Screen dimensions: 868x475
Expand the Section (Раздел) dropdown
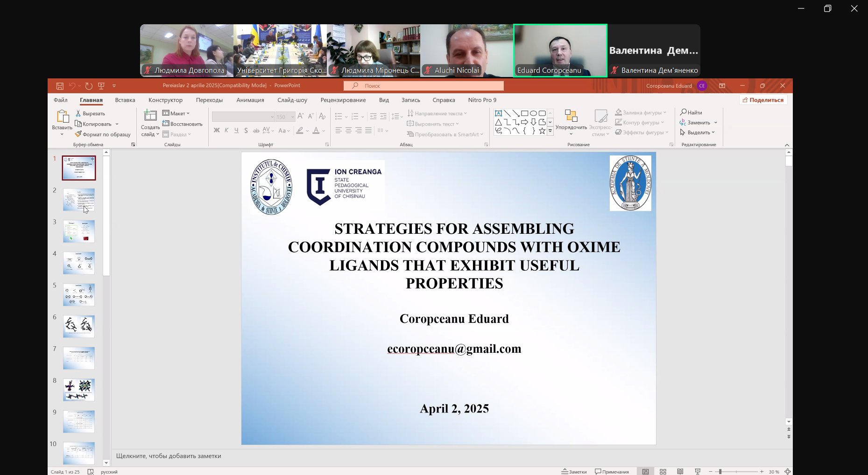point(177,134)
